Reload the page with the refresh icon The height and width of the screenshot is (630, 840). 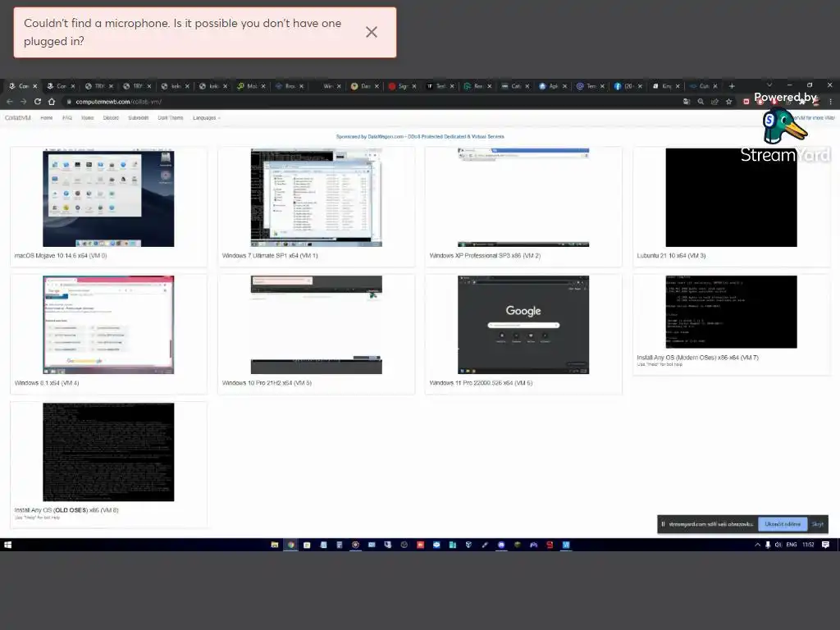point(38,101)
